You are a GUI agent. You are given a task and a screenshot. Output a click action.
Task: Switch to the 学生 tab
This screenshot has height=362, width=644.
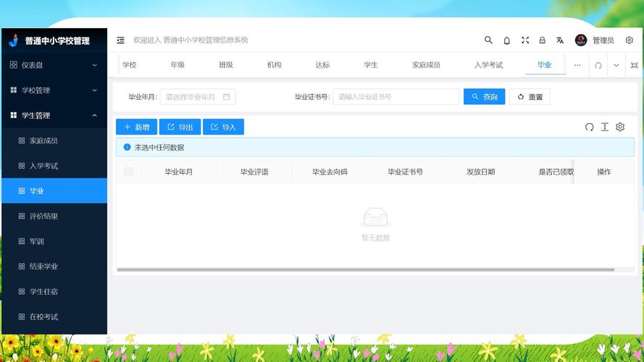click(371, 65)
